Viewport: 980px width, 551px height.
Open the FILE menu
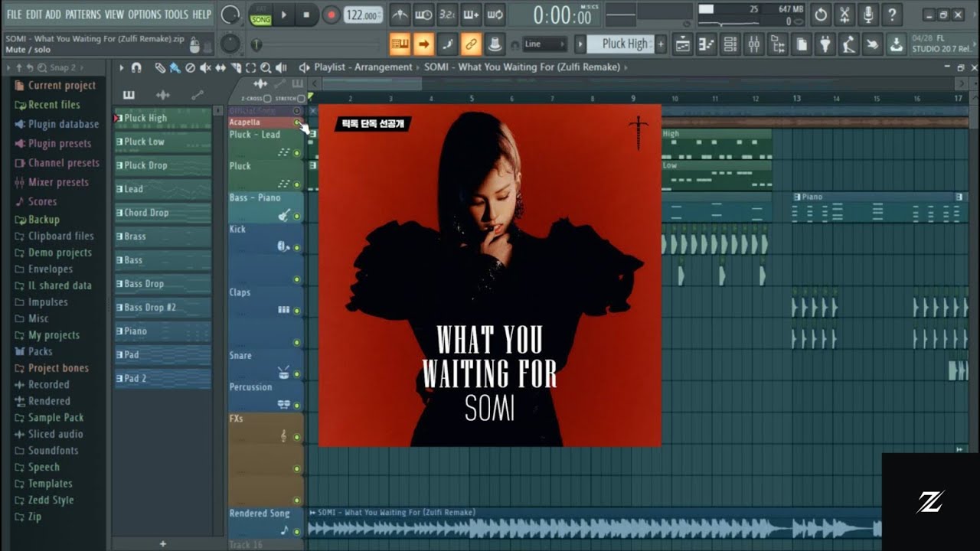pyautogui.click(x=14, y=15)
